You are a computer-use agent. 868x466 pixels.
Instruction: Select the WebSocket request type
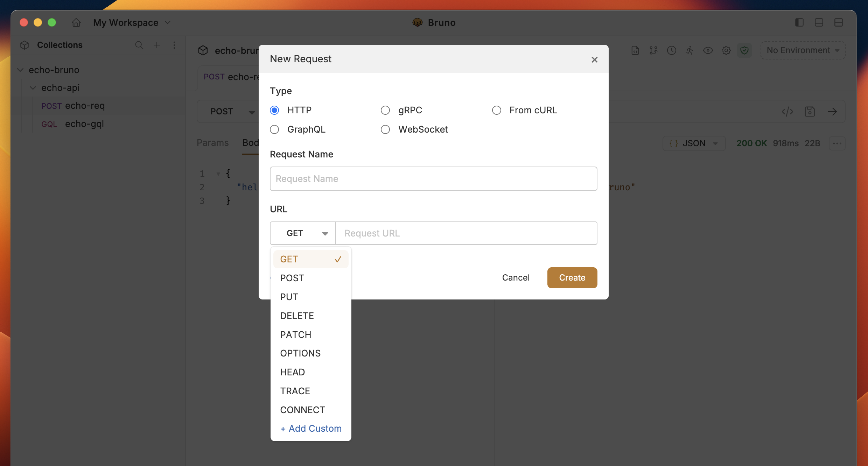coord(385,130)
